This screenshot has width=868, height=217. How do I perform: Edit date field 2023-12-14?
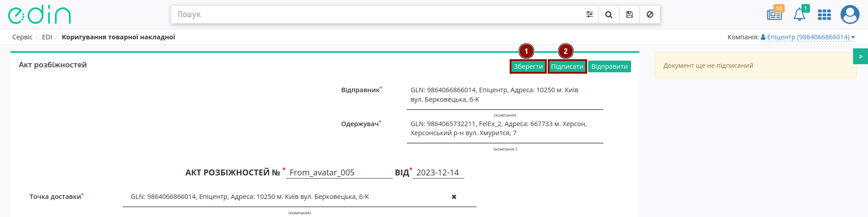(438, 172)
